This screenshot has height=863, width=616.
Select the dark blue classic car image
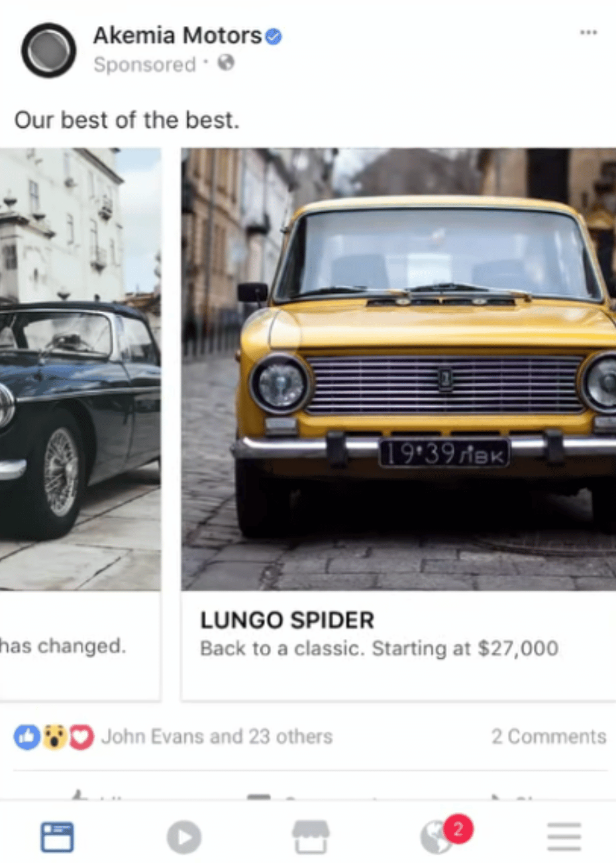[80, 369]
